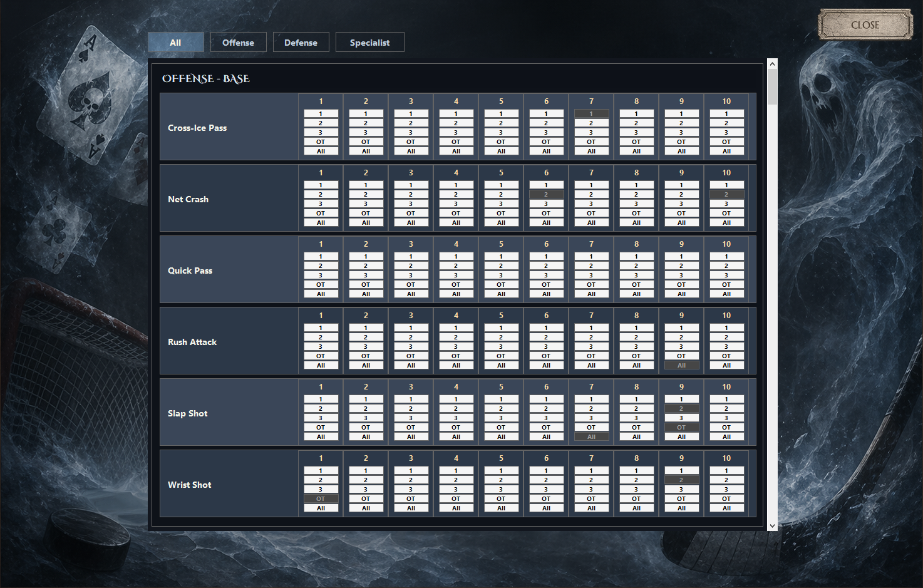Toggle Rush Attack column 9 All
This screenshot has height=588, width=923.
click(681, 366)
